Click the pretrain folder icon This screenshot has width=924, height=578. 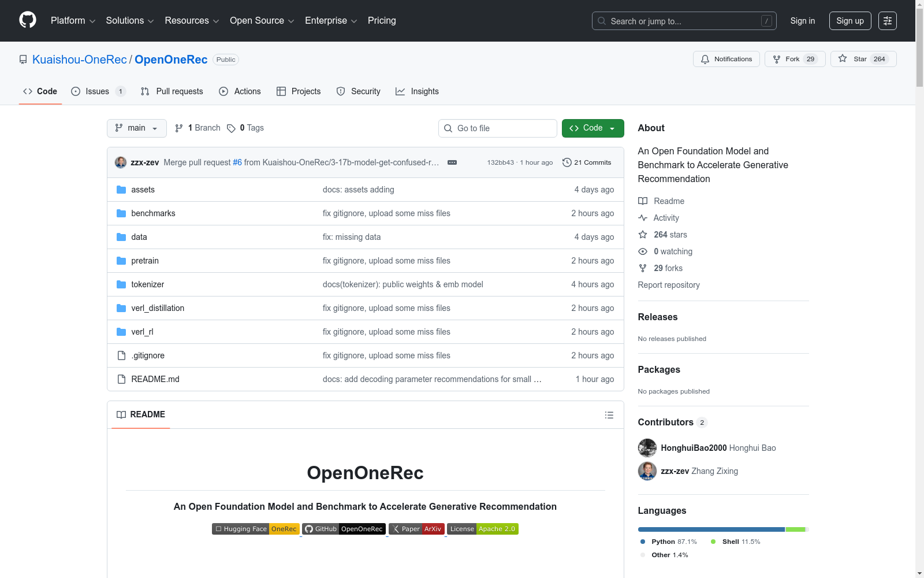pyautogui.click(x=121, y=261)
